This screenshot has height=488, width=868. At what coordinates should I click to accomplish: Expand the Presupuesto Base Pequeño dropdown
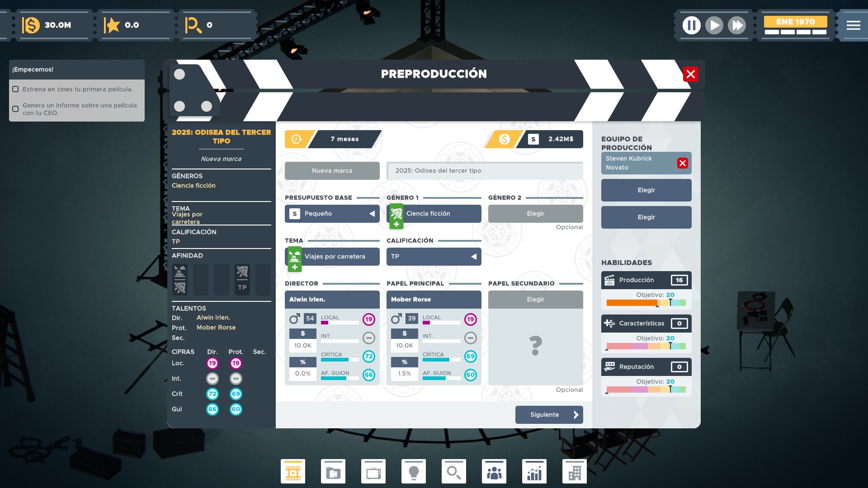[332, 214]
